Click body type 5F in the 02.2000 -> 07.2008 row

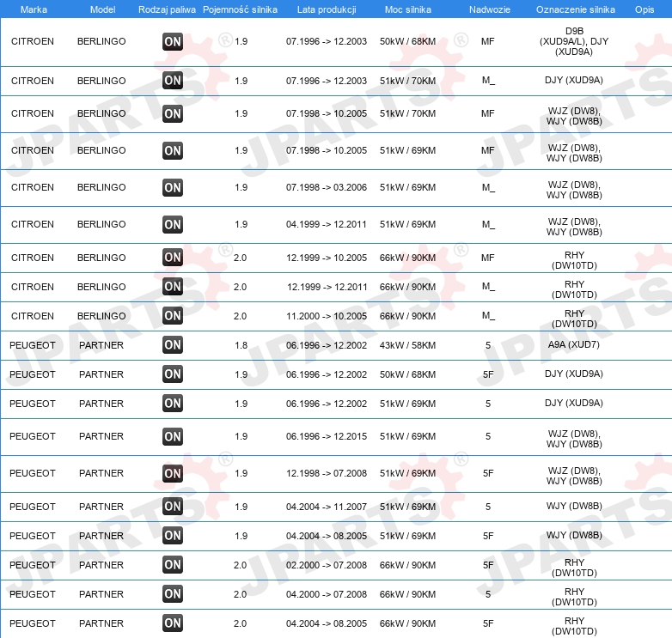[488, 565]
